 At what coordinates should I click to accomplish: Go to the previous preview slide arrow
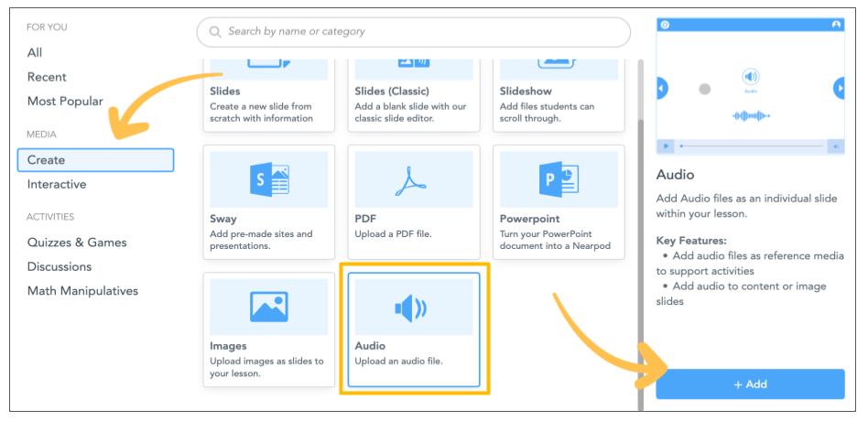pos(662,89)
